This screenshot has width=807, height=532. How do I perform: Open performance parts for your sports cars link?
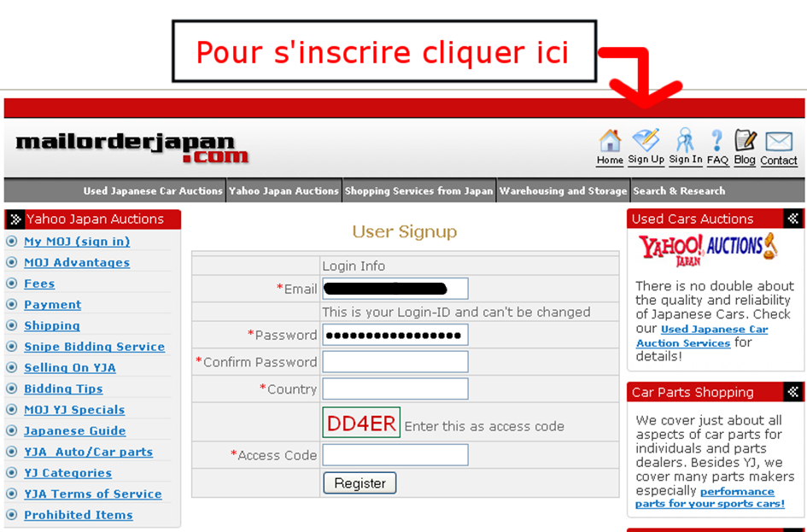tap(710, 498)
